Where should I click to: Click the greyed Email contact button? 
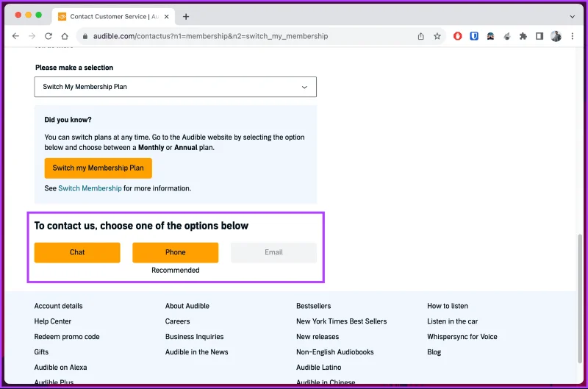pyautogui.click(x=273, y=252)
